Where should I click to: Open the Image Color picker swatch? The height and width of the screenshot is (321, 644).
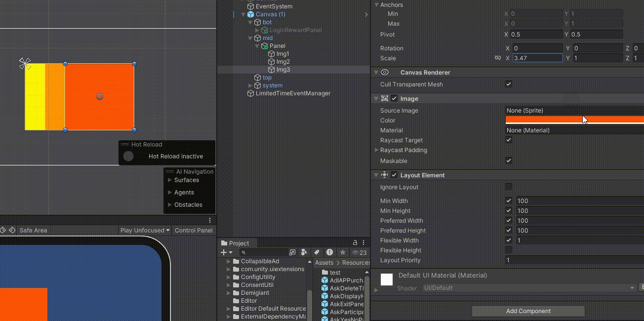click(x=575, y=120)
